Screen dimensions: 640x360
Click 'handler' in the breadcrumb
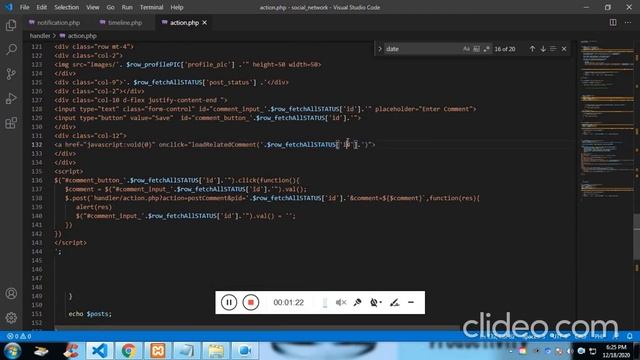pyautogui.click(x=40, y=36)
